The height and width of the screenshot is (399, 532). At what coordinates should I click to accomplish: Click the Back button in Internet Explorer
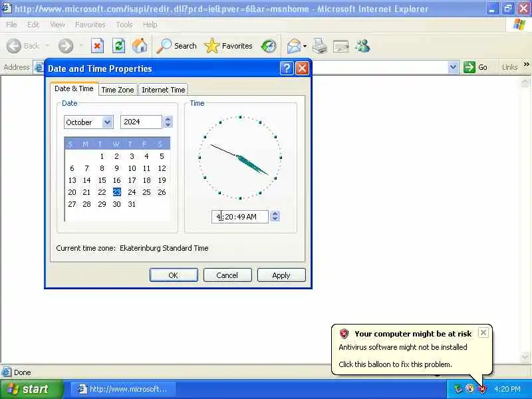pos(23,46)
